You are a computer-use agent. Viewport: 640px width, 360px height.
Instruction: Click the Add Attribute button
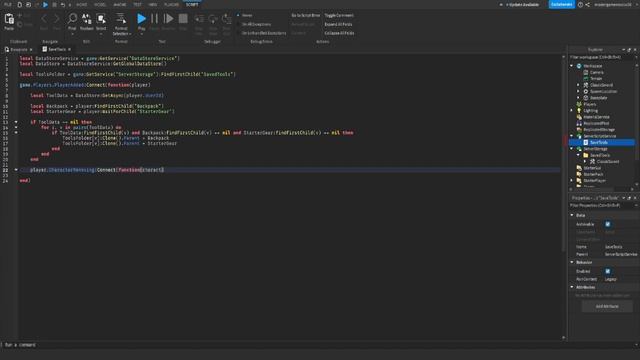tap(607, 306)
